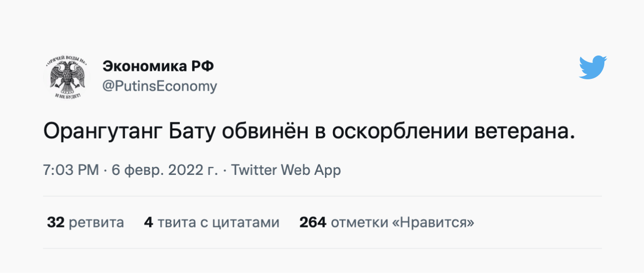Screen dimensions: 644x273
Task: Click the tweet text about the orangutan
Action: (309, 131)
